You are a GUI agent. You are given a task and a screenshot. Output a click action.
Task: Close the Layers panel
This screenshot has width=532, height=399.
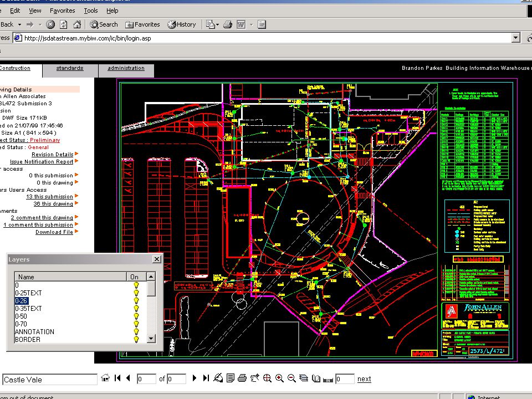click(x=157, y=259)
